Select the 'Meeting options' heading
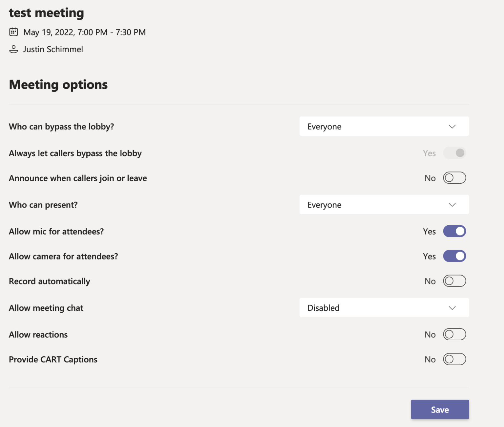504x427 pixels. (x=58, y=84)
